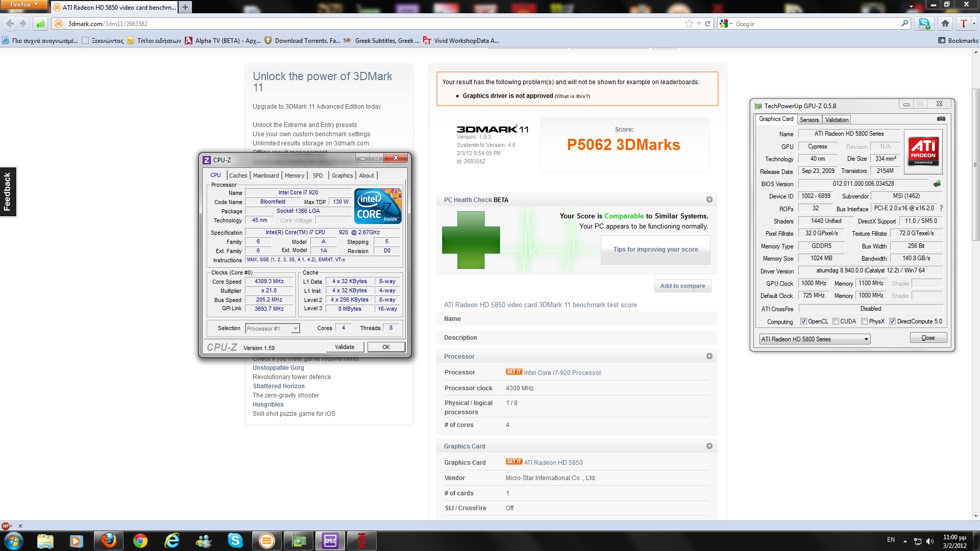
Task: Open the 'What is this?' link
Action: pos(572,96)
